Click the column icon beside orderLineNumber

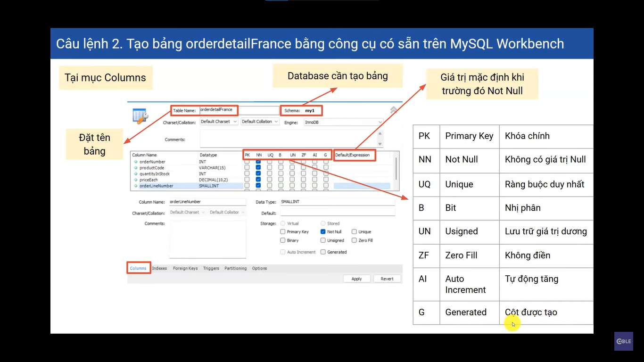click(136, 186)
